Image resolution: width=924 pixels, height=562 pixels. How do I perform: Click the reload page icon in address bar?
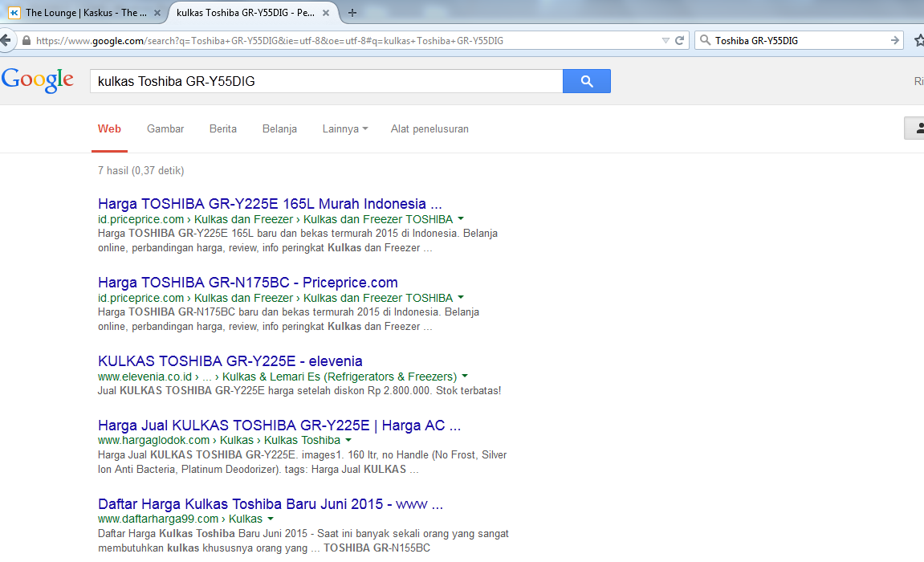pos(679,41)
